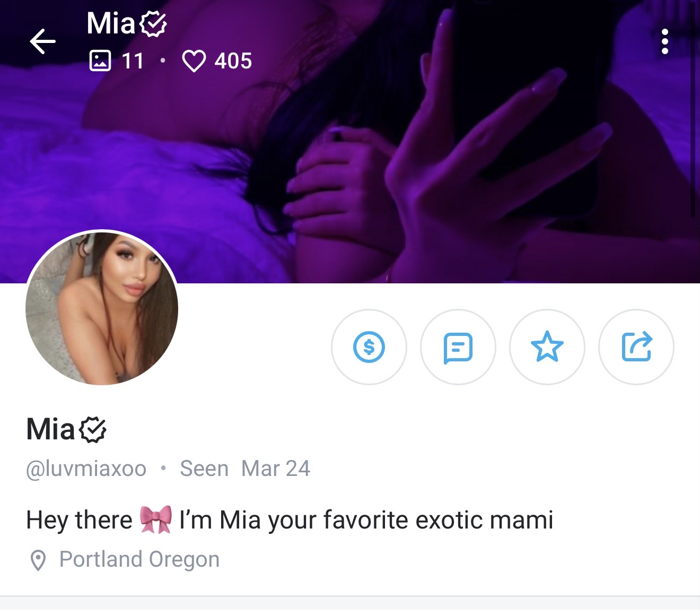Click the location pin icon
The image size is (700, 615).
(x=38, y=560)
